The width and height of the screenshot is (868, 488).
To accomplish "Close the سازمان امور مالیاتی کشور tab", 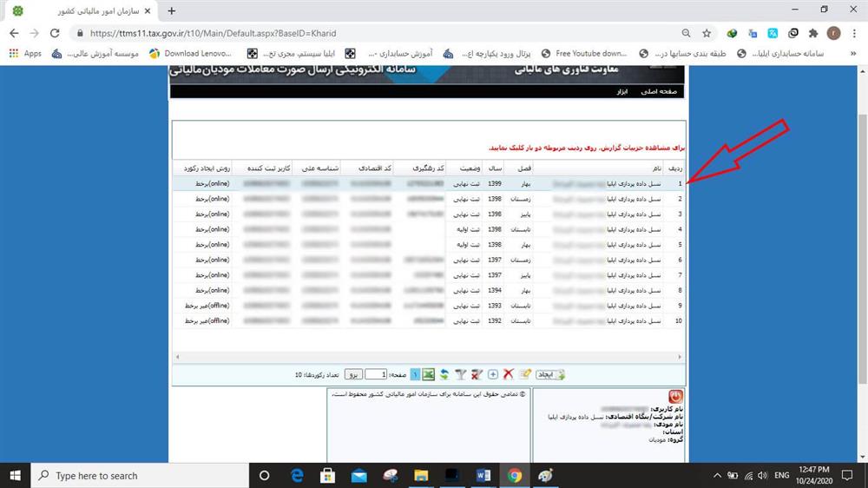I will [x=148, y=10].
